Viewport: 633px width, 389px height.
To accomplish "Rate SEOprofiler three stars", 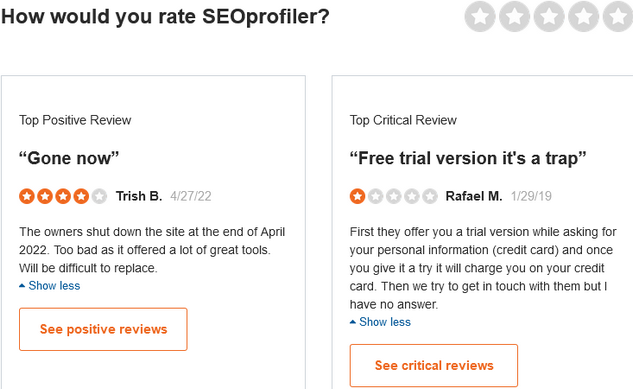I will pos(549,17).
